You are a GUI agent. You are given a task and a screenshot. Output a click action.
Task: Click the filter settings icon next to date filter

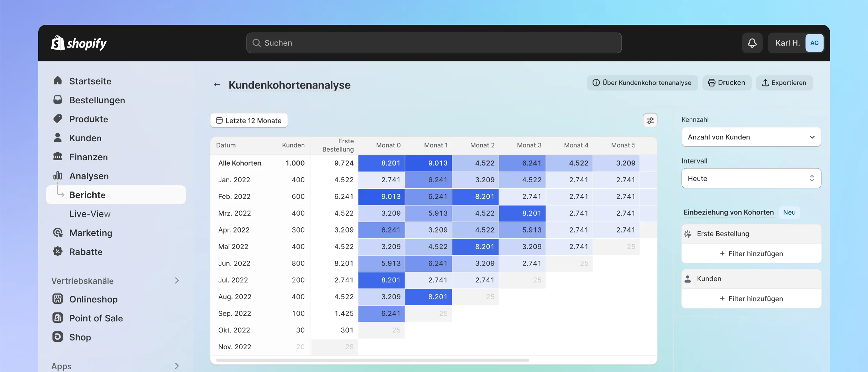(650, 120)
